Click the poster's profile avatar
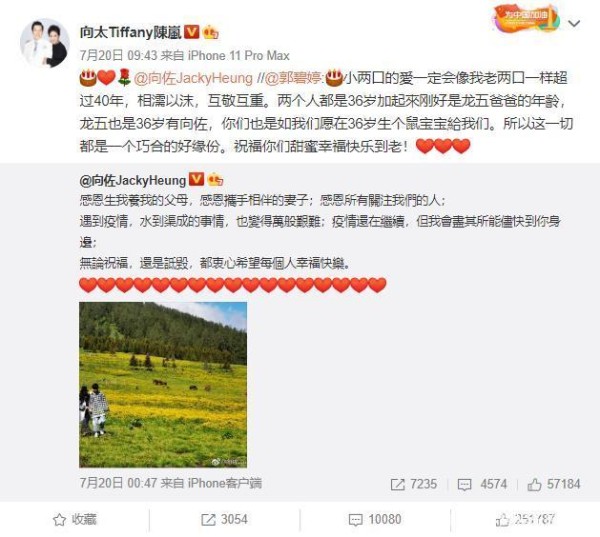The width and height of the screenshot is (600, 537). pyautogui.click(x=45, y=43)
